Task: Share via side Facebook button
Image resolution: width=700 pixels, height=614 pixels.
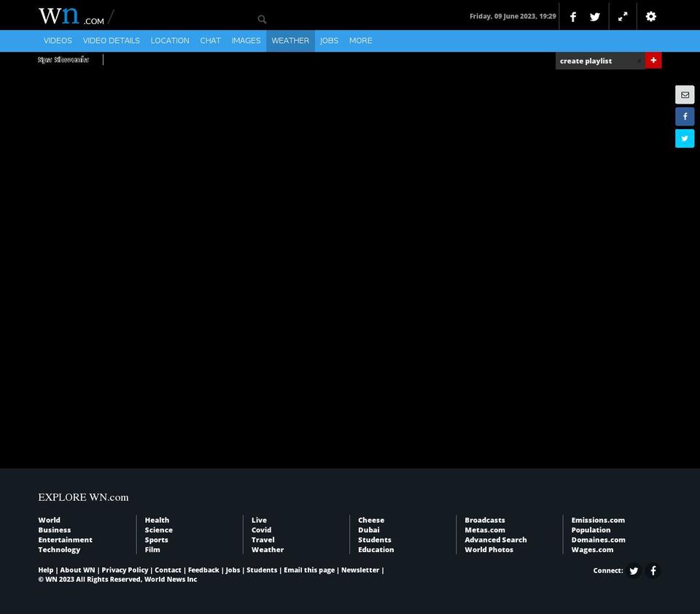Action: click(x=685, y=117)
